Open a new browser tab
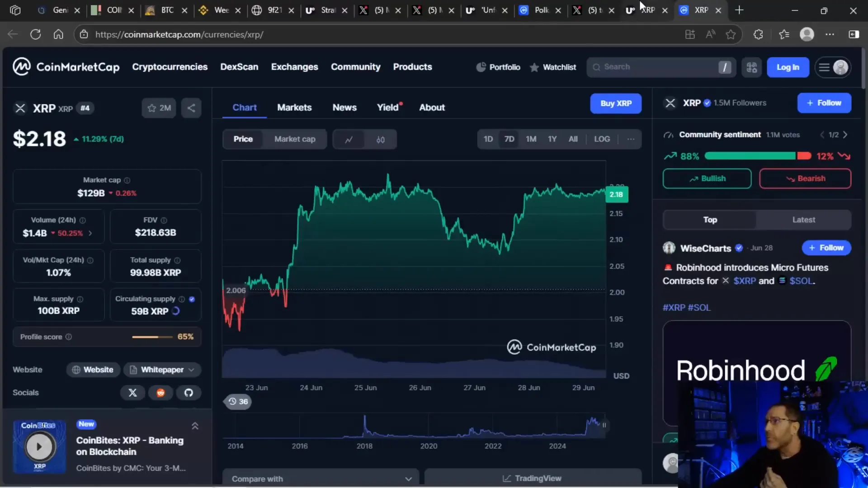Viewport: 868px width, 488px height. pyautogui.click(x=739, y=10)
